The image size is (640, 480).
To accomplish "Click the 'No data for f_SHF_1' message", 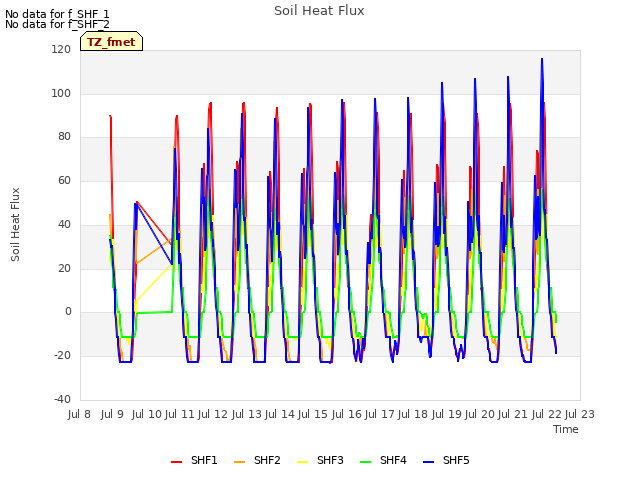I will pyautogui.click(x=57, y=14).
